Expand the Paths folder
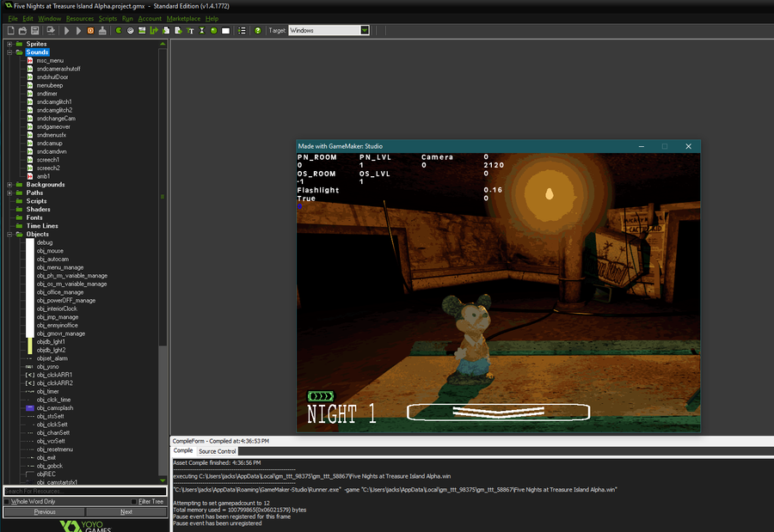The image size is (774, 532). click(x=9, y=193)
